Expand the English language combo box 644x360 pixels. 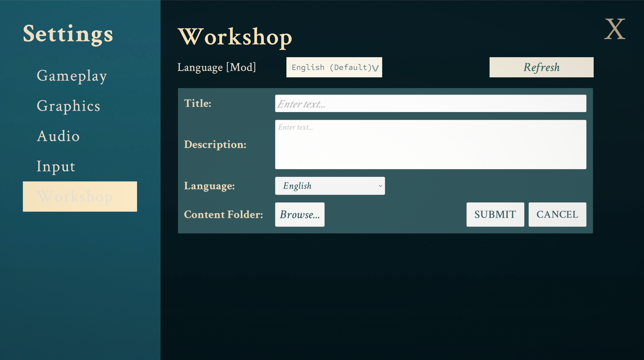[330, 186]
